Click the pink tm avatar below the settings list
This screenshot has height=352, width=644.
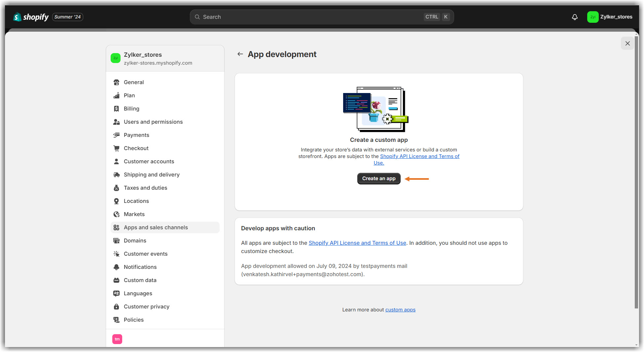(117, 339)
